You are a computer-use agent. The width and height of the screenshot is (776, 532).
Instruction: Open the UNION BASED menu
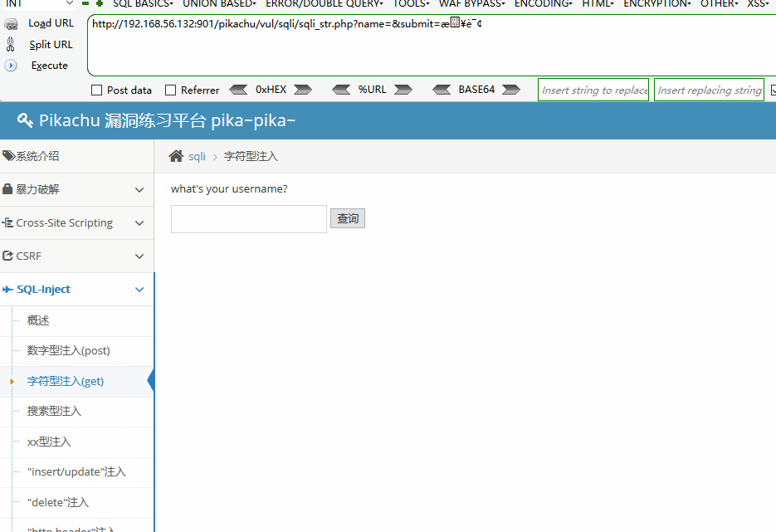click(219, 4)
